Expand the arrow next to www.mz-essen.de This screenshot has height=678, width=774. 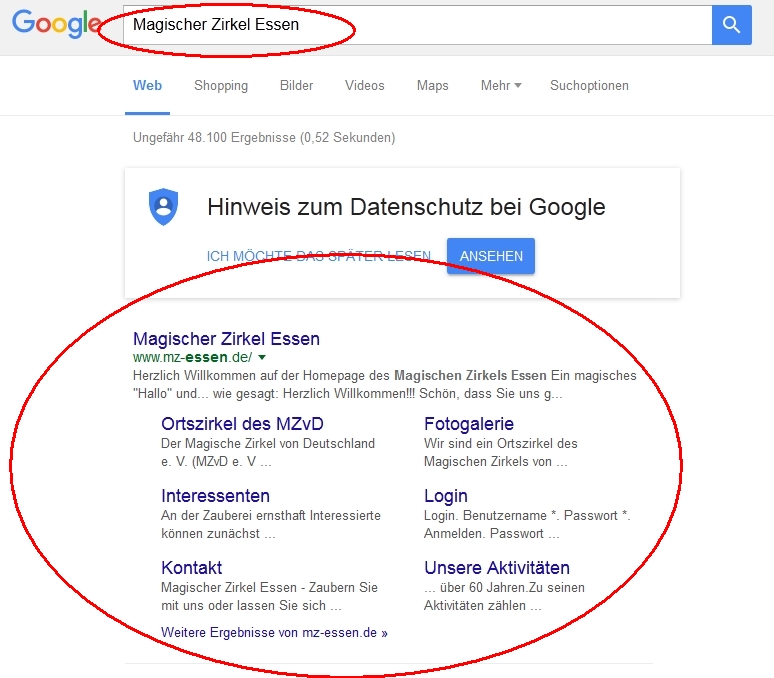[x=262, y=357]
